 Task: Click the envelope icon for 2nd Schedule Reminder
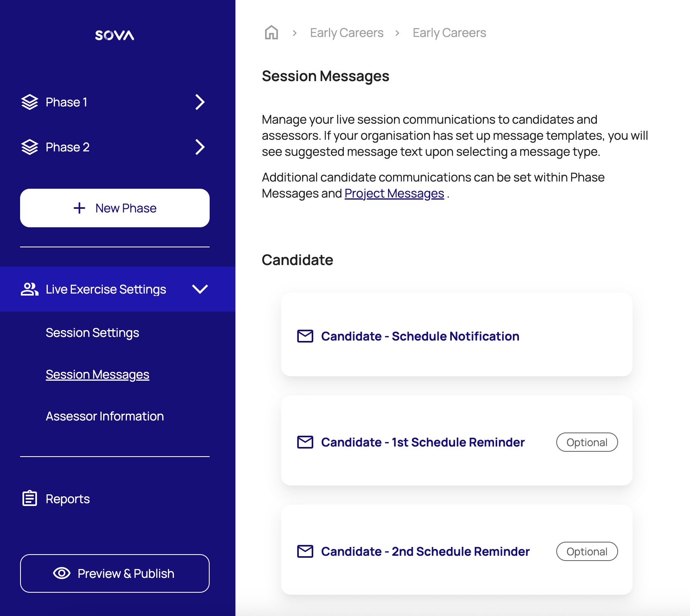305,551
